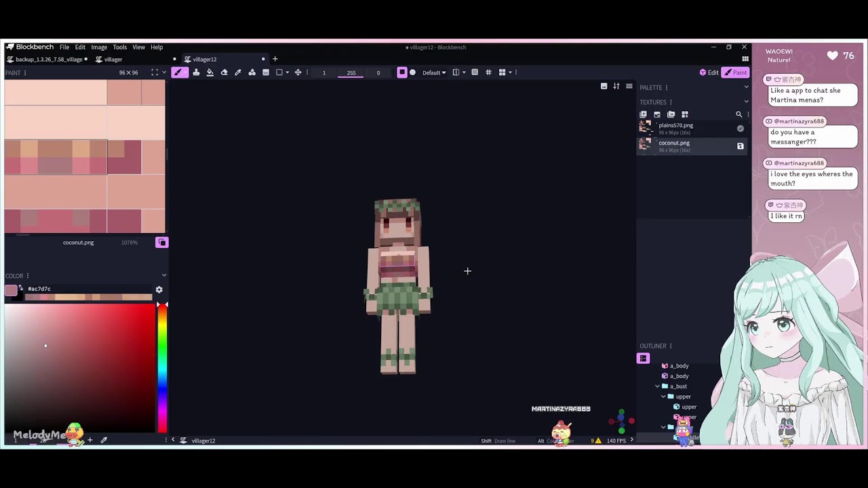Toggle fullscreen in the UV paint panel
The image size is (868, 488).
tap(155, 73)
